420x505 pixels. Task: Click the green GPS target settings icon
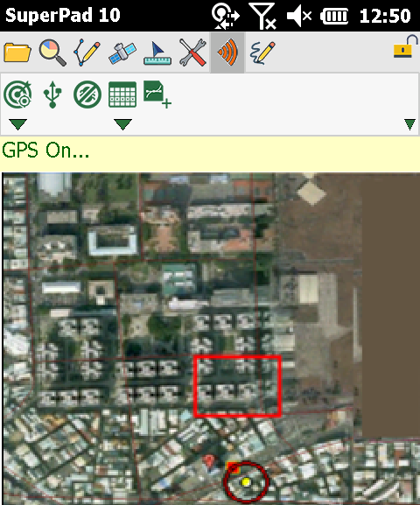[17, 95]
